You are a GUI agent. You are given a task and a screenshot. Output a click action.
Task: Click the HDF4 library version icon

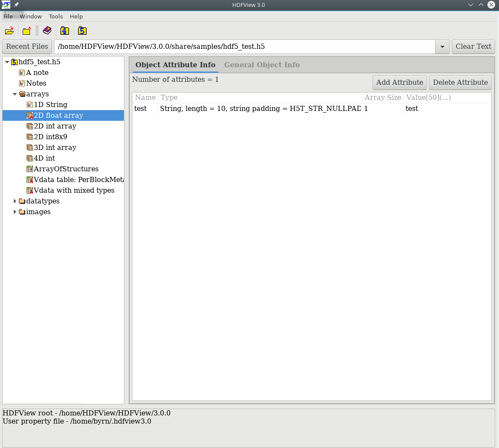(65, 30)
